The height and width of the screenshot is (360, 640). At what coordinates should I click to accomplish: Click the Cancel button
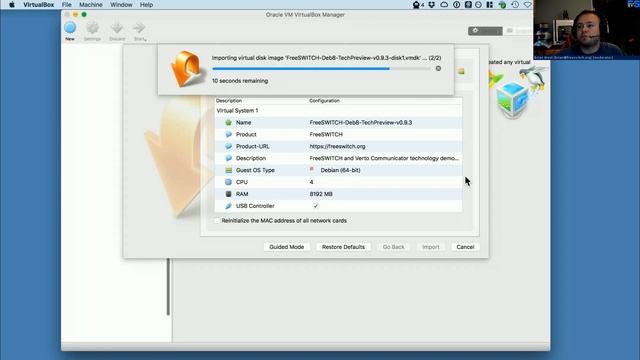tap(465, 247)
